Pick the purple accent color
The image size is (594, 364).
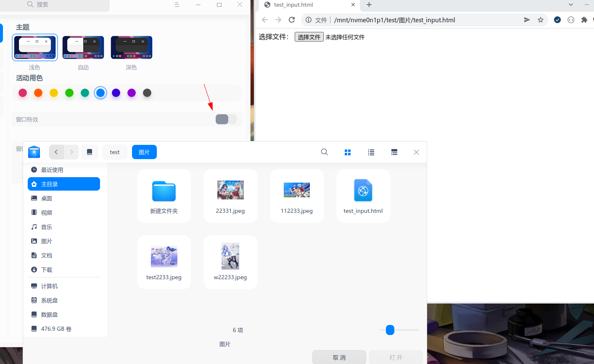pos(132,93)
